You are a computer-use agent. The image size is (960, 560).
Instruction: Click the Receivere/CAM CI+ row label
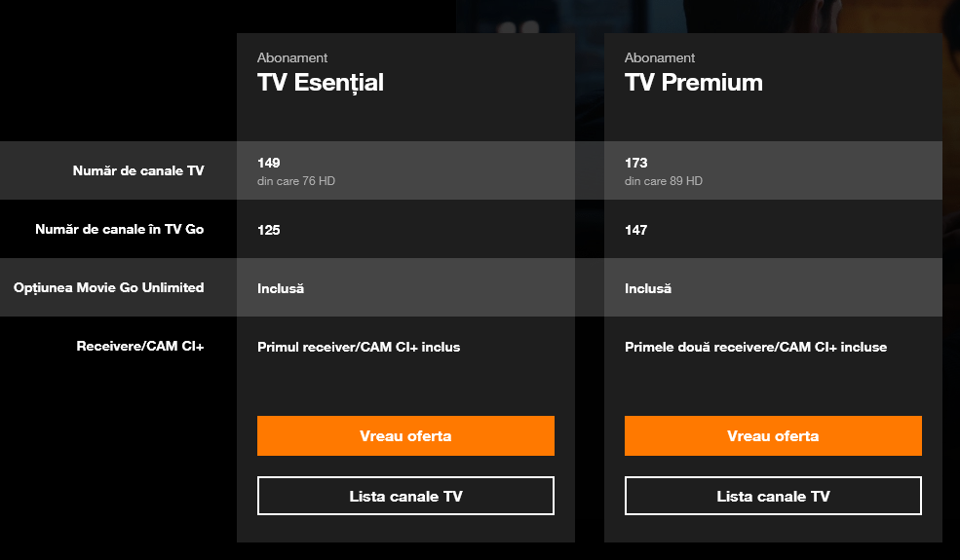coord(140,346)
